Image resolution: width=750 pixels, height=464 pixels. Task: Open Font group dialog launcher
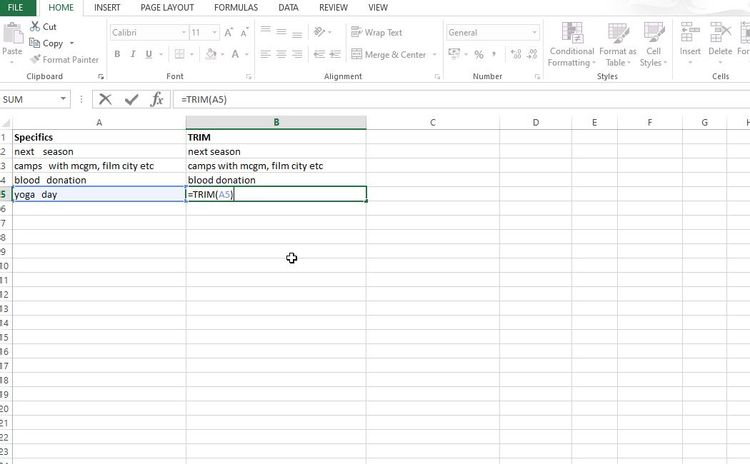[x=249, y=77]
